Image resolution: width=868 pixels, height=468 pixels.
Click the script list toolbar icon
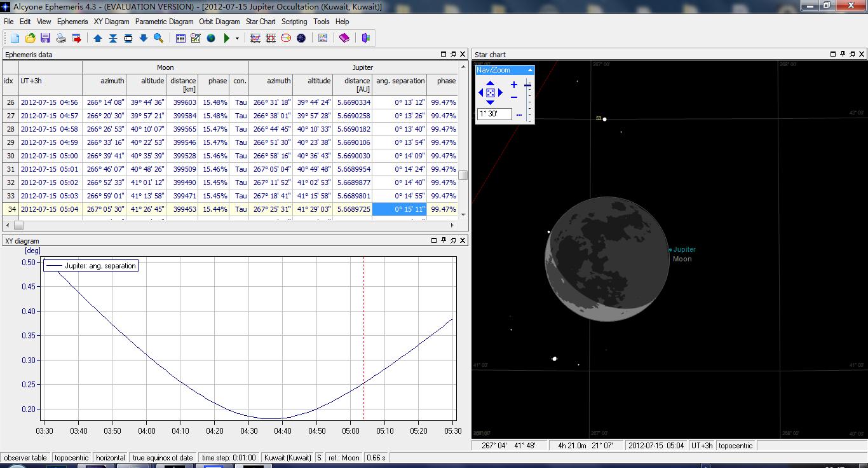[x=323, y=38]
